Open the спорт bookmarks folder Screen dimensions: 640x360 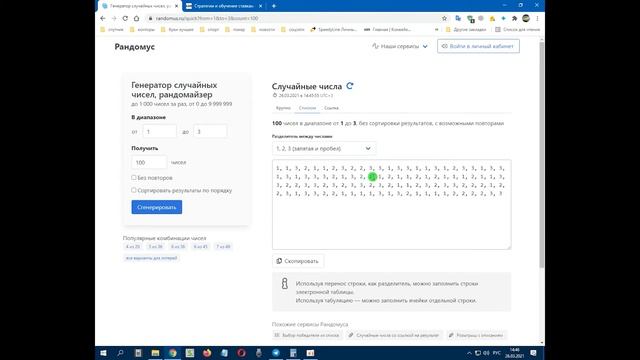pyautogui.click(x=210, y=29)
